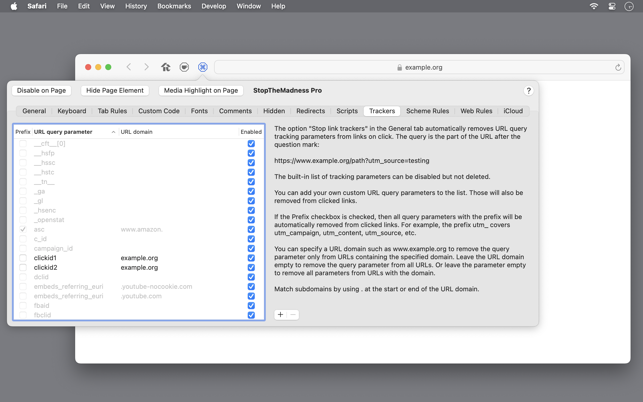
Task: Select the www.amazon. domain cell
Action: [x=141, y=229]
